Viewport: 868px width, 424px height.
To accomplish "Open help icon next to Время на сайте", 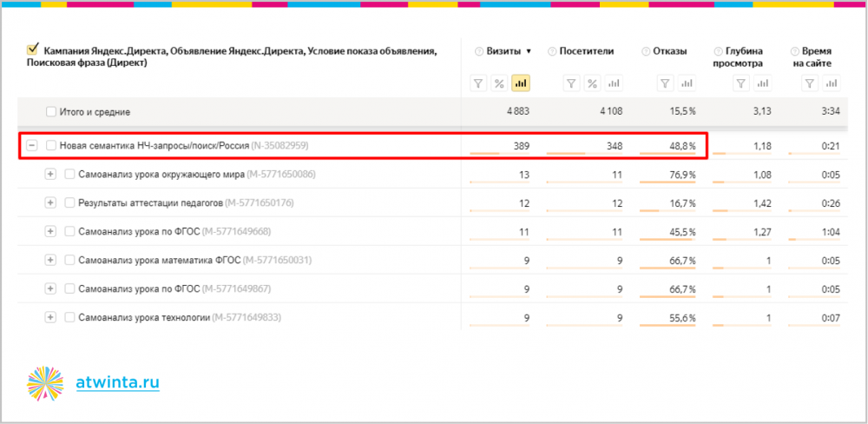I will [795, 51].
